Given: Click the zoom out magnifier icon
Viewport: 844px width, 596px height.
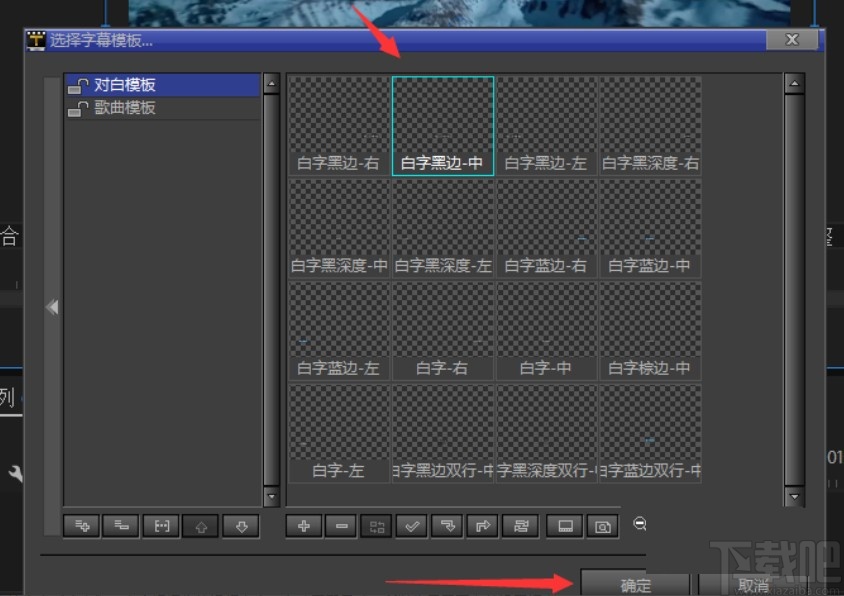Looking at the screenshot, I should (x=640, y=524).
